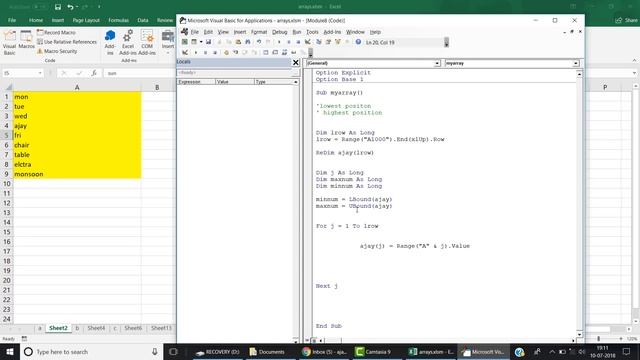This screenshot has width=640, height=360.
Task: Open COM Add-ins in the ribbon
Action: [x=147, y=42]
